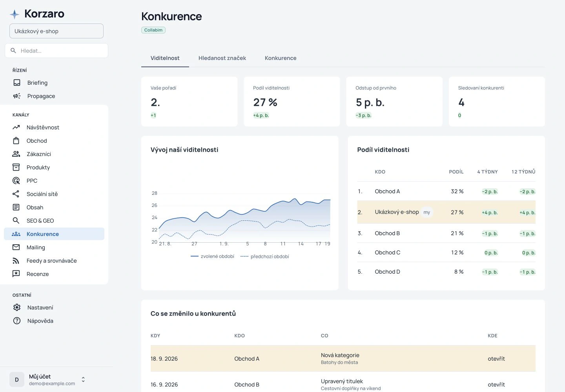Toggle the předchozí období legend entry
This screenshot has width=565, height=392.
(x=265, y=256)
